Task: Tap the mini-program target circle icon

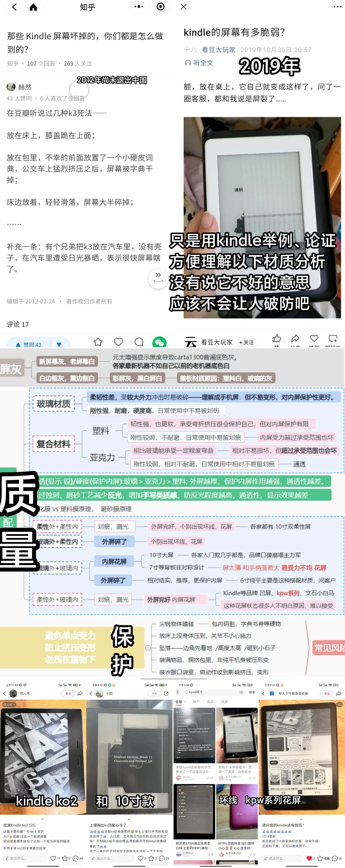Action: 161,7
